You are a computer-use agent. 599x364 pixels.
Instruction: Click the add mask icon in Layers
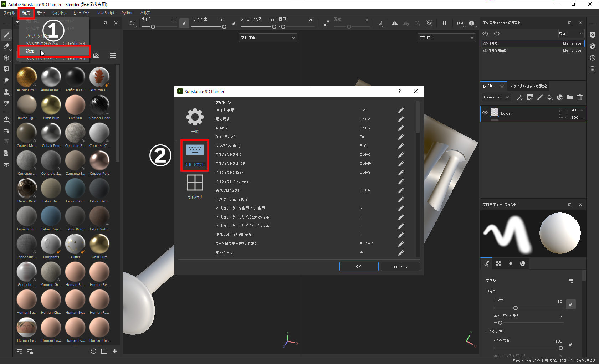click(530, 97)
